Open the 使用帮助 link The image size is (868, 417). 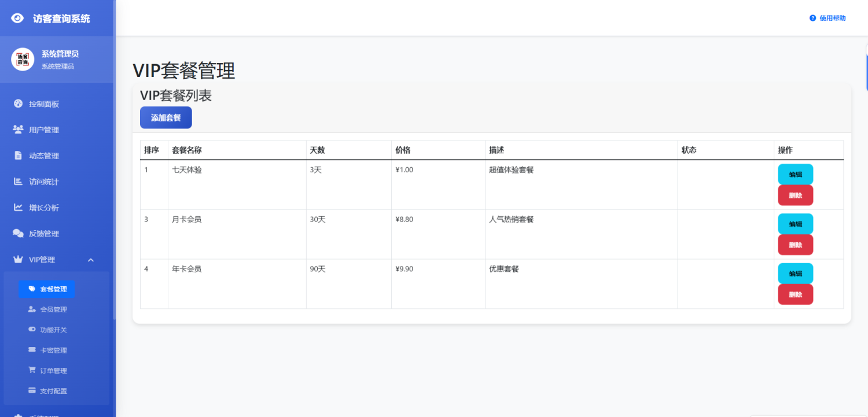(827, 18)
